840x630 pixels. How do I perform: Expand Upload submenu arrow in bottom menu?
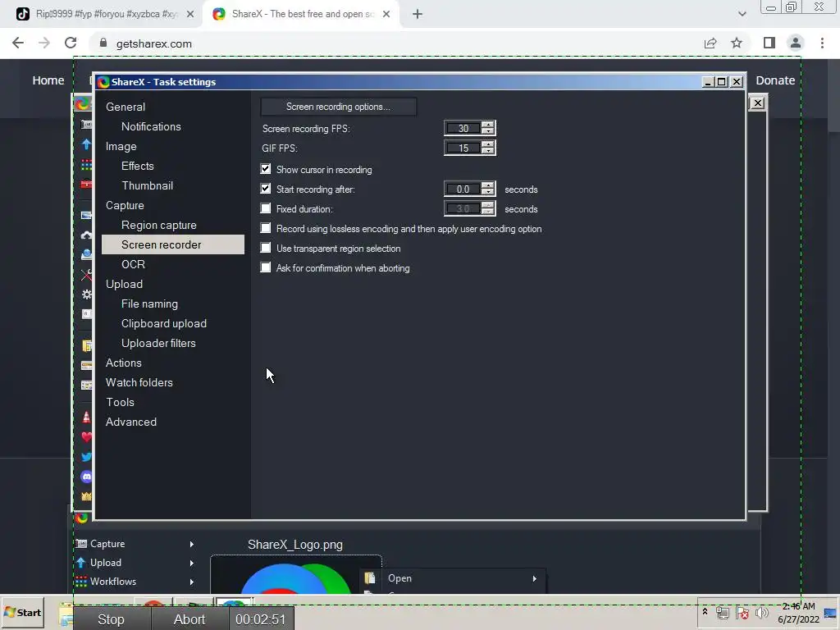coord(192,563)
